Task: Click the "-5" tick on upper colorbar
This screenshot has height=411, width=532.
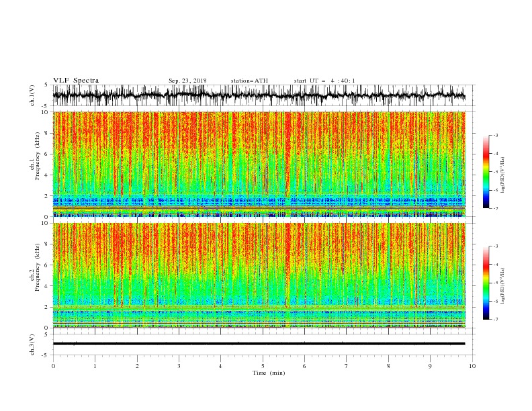Action: (495, 172)
